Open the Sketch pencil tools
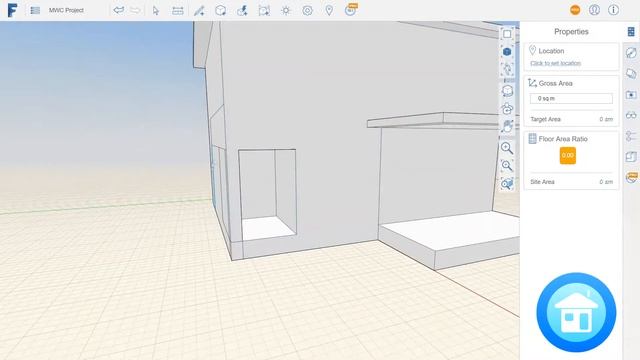Screen dimensions: 640x360 199,11
